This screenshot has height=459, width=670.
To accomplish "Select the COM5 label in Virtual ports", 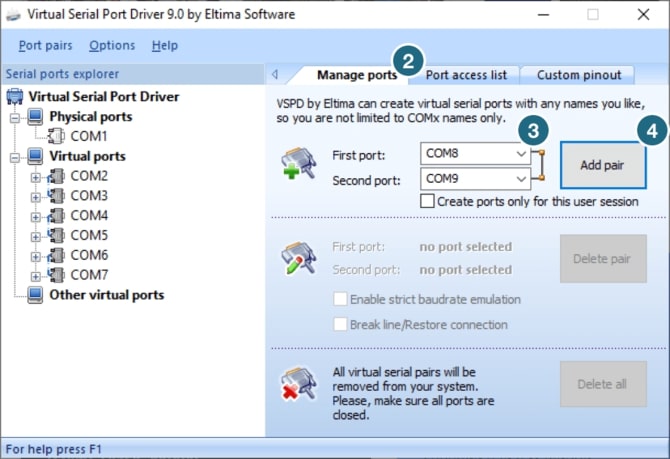I will tap(89, 235).
